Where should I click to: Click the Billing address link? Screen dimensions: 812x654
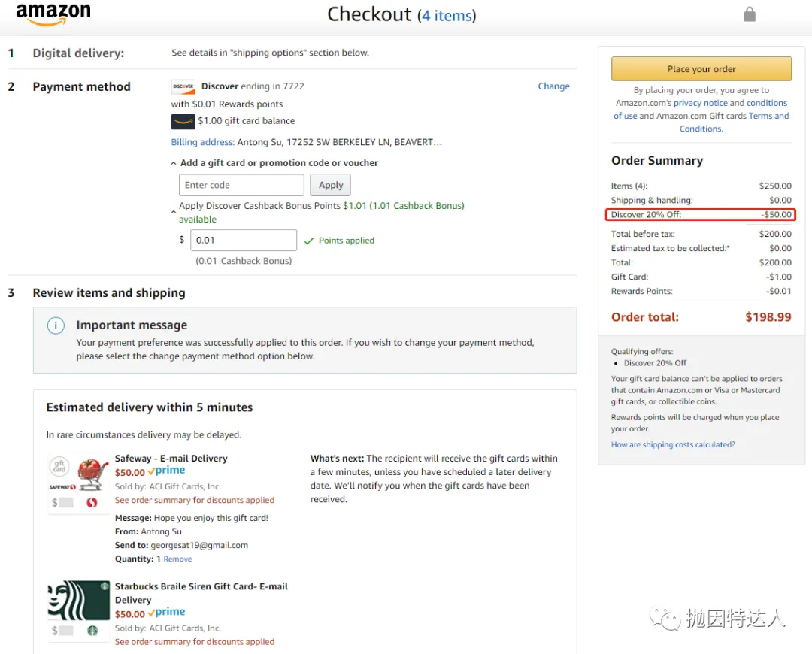(202, 142)
